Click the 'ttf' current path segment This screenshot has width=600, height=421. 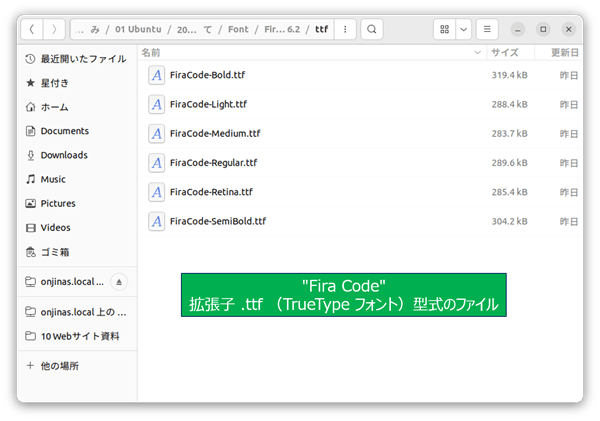point(321,29)
